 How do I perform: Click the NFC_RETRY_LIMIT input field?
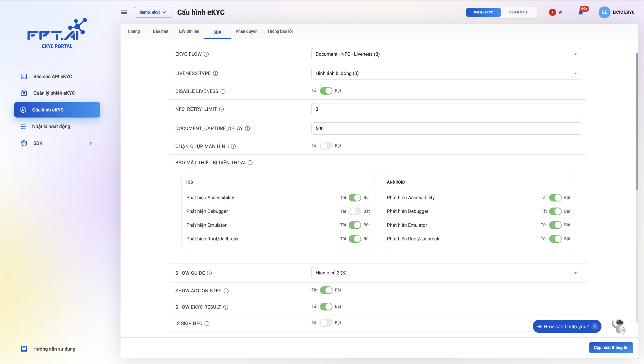pos(446,109)
